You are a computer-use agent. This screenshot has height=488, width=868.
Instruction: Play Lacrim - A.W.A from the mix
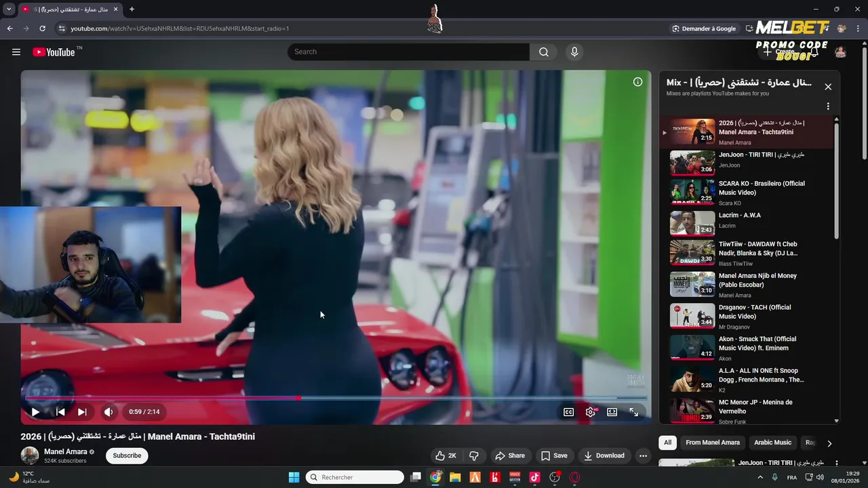coord(746,223)
